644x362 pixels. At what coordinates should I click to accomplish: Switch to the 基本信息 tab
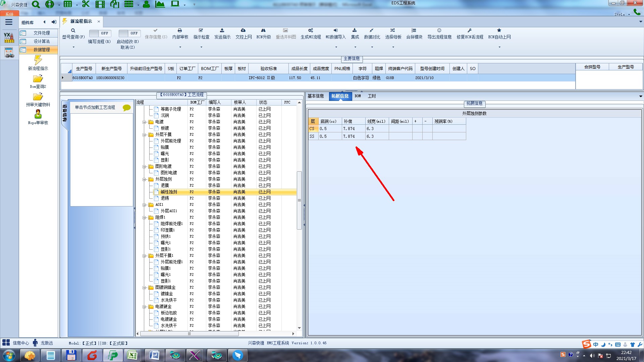click(316, 96)
